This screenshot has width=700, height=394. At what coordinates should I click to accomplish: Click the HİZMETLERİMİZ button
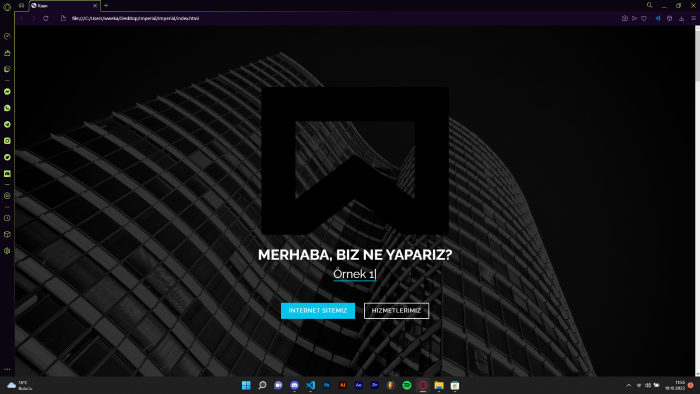point(396,311)
